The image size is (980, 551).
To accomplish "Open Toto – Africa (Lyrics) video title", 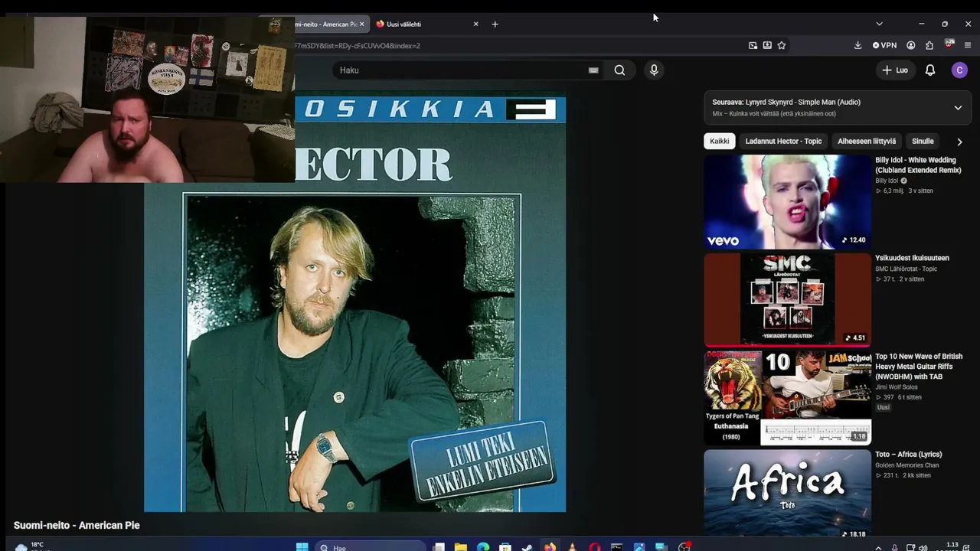I will click(908, 455).
